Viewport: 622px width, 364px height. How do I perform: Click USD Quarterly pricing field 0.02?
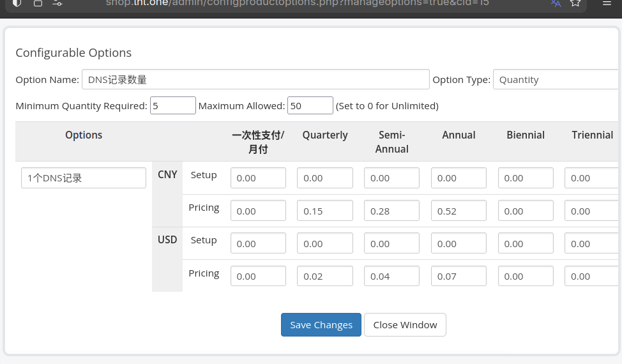click(x=325, y=276)
